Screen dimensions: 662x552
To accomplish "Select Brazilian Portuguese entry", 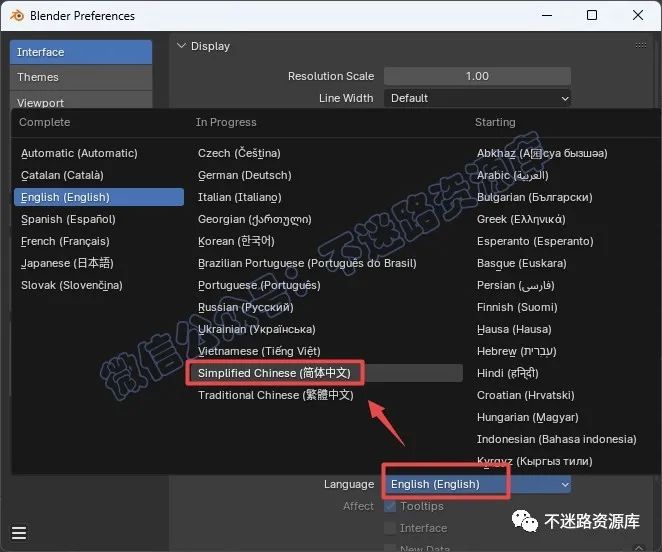I will 325,263.
